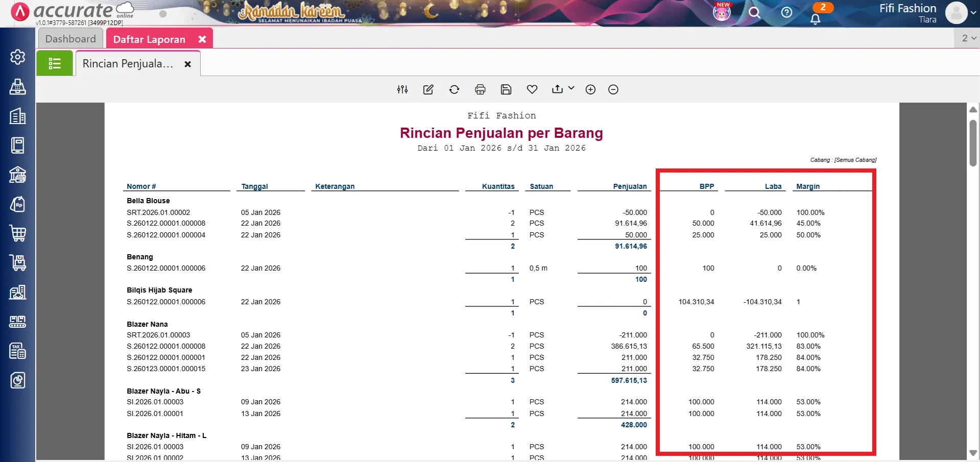Image resolution: width=980 pixels, height=462 pixels.
Task: Open the search magnifier in header
Action: tap(754, 13)
